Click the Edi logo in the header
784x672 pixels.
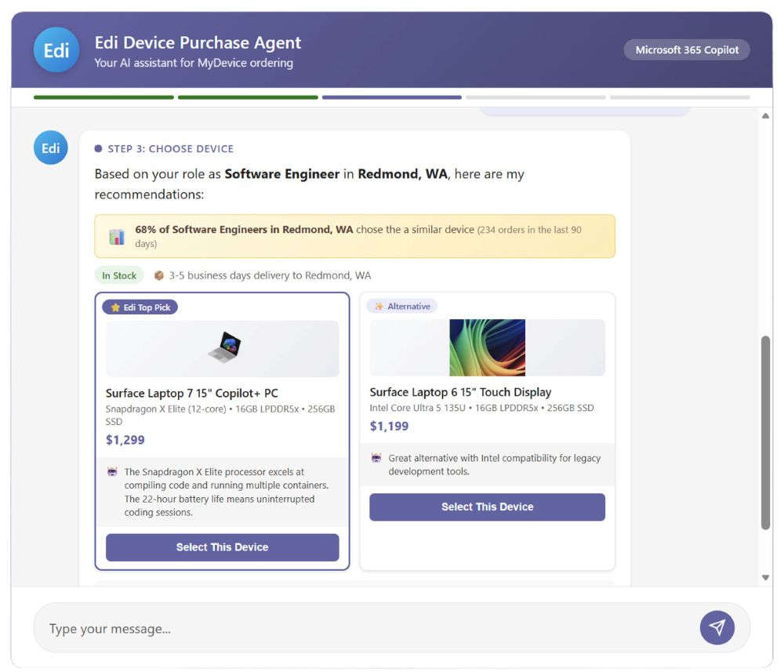(56, 50)
